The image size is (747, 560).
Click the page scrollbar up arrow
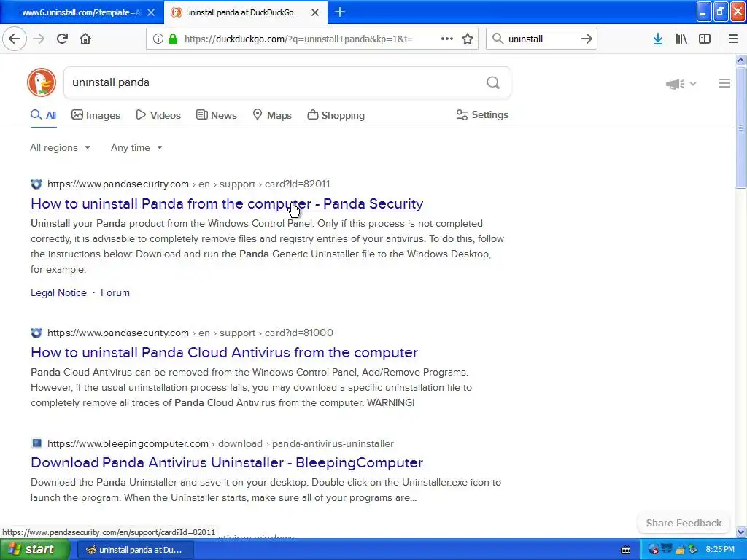741,60
